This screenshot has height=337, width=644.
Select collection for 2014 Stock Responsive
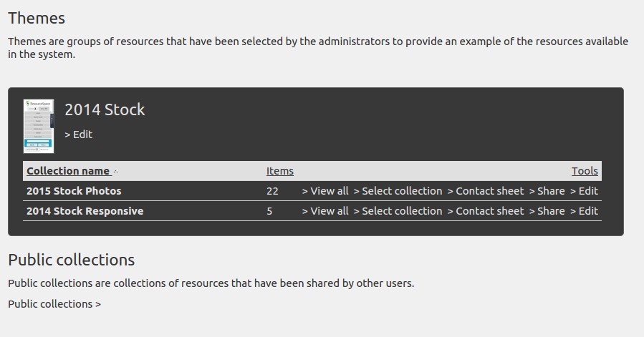click(398, 211)
